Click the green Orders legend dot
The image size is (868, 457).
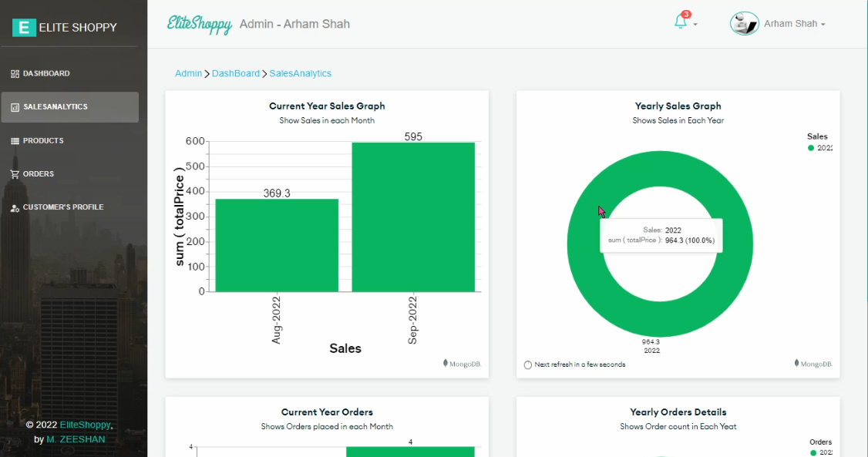coord(812,452)
